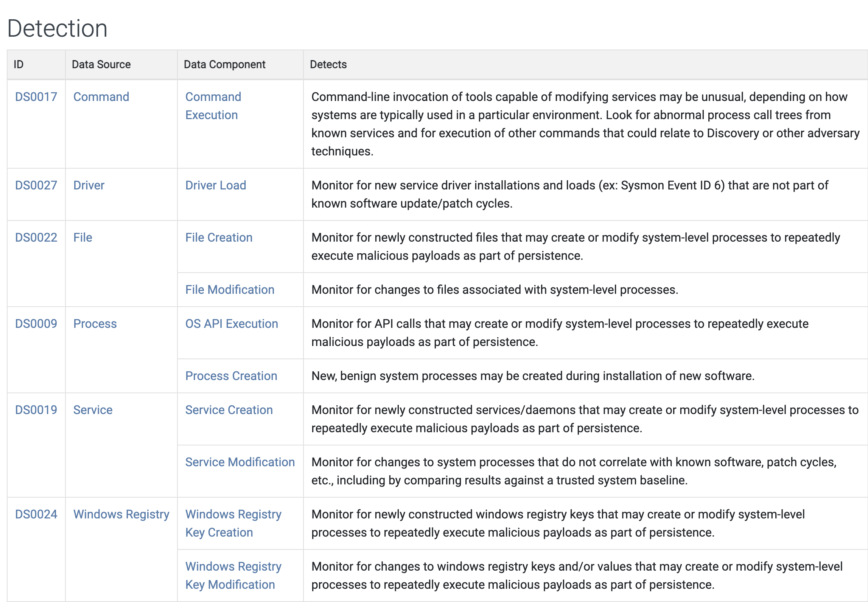Open the OS API Execution link

point(232,324)
